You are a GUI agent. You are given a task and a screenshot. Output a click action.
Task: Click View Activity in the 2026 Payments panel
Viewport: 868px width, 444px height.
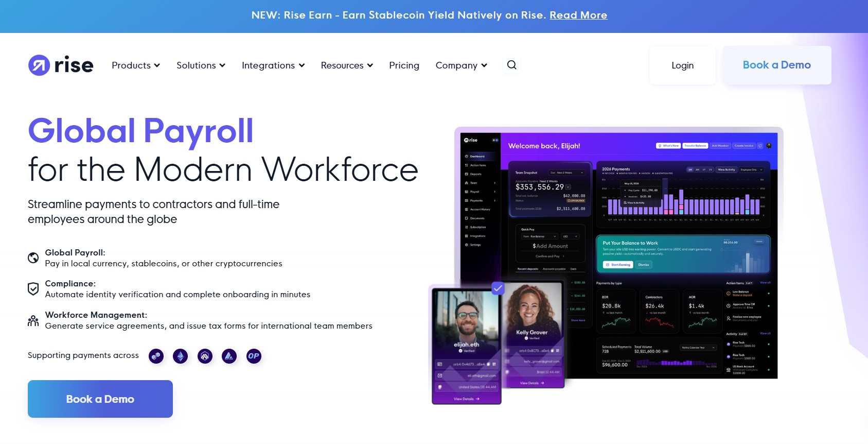(727, 169)
